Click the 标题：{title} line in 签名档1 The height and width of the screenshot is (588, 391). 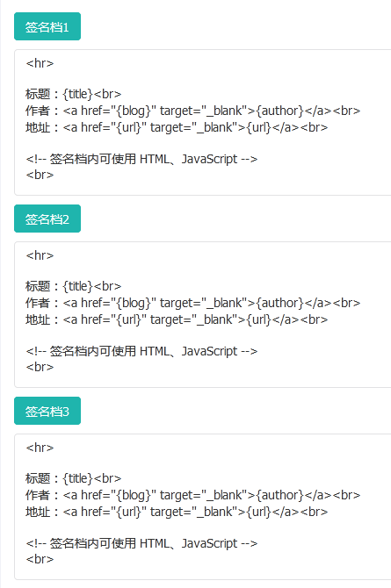click(73, 94)
